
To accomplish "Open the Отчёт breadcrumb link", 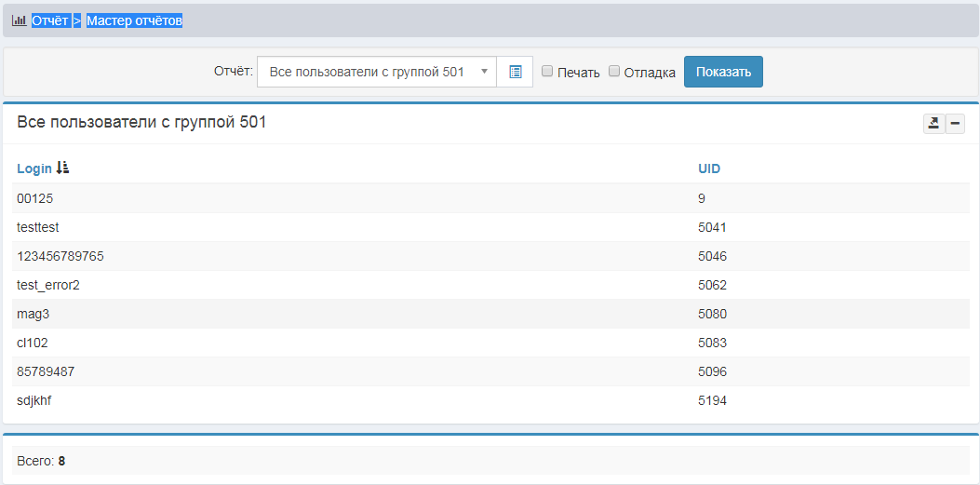I will (50, 20).
